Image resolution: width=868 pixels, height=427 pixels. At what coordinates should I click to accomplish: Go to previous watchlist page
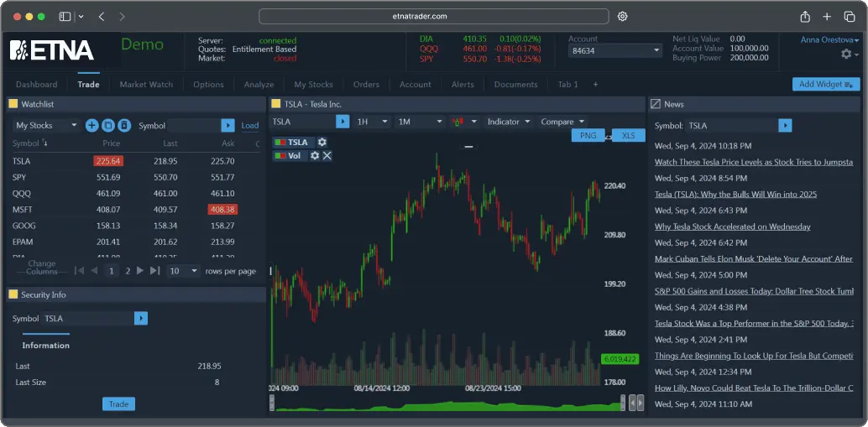click(94, 270)
